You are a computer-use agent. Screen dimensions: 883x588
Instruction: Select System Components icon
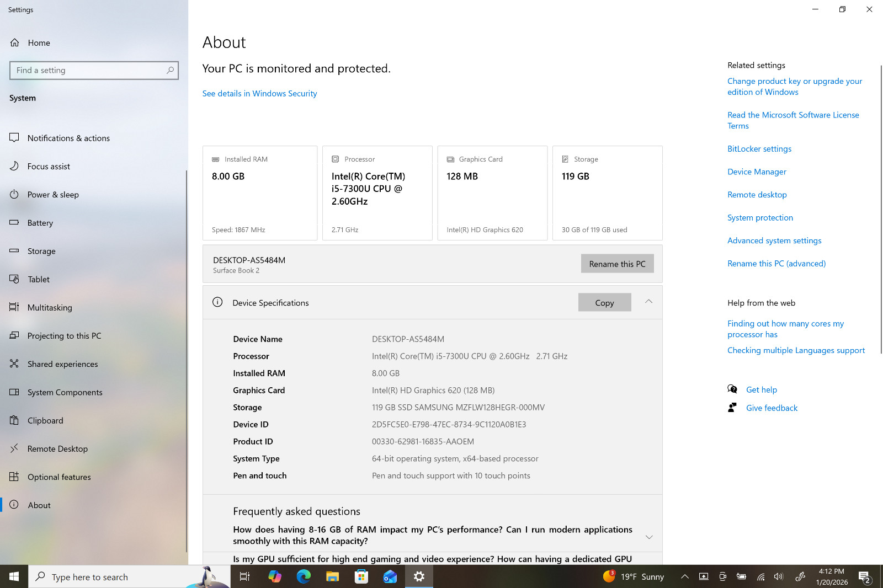14,392
